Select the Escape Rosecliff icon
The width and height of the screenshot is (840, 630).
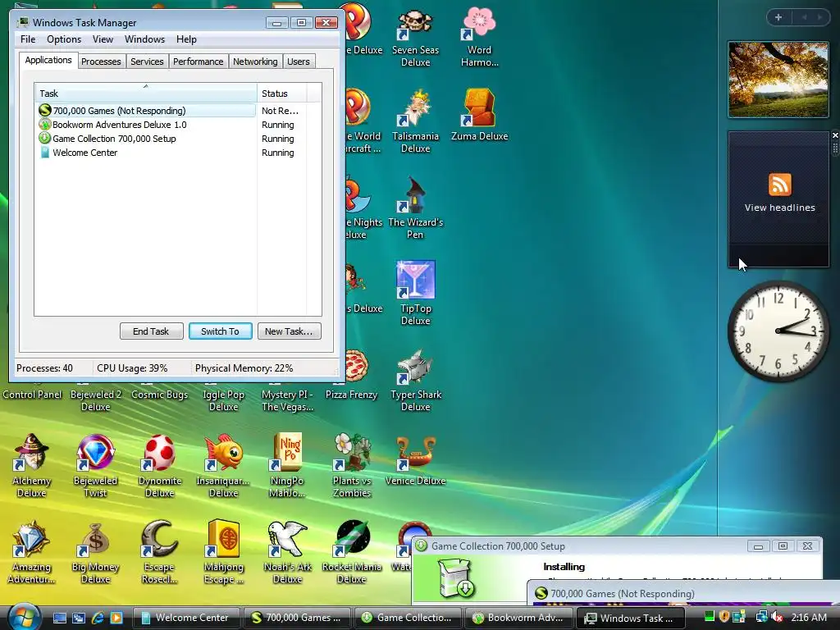(160, 553)
